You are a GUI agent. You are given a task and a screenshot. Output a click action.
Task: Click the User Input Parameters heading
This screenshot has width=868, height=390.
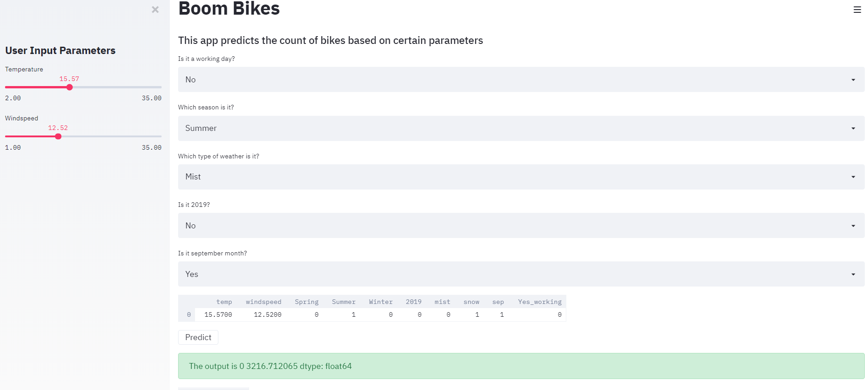click(60, 50)
